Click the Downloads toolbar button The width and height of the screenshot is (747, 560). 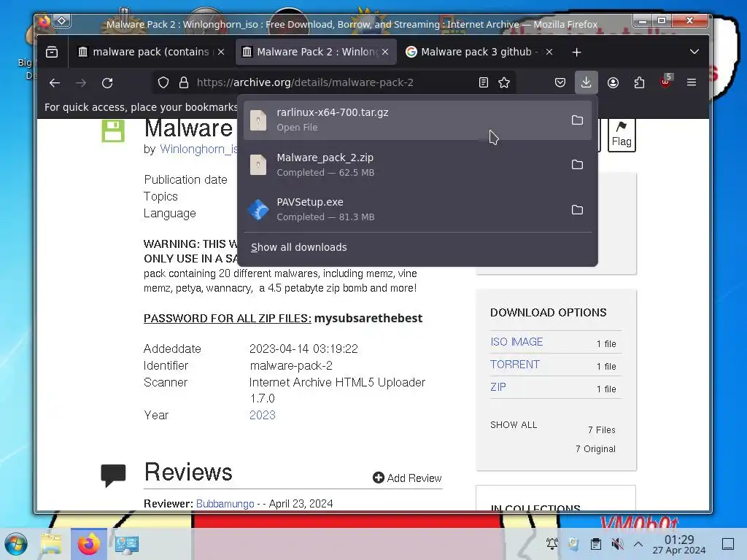point(587,82)
